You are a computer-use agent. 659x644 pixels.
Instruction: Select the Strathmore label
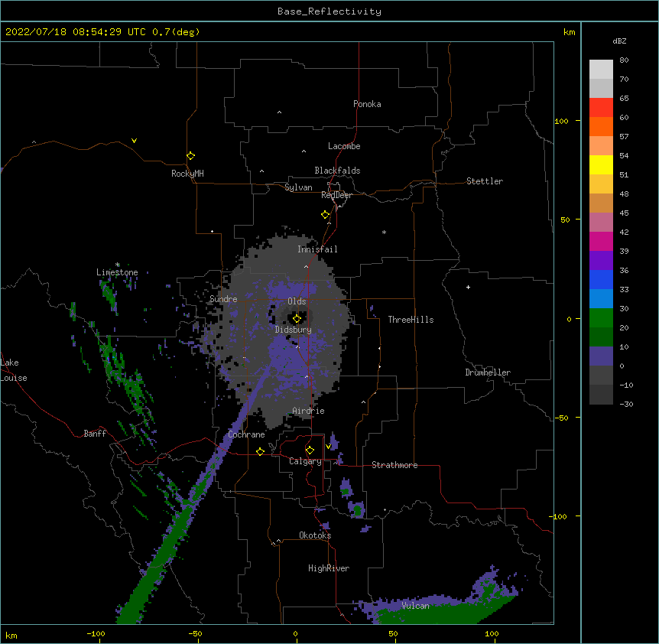pyautogui.click(x=394, y=465)
